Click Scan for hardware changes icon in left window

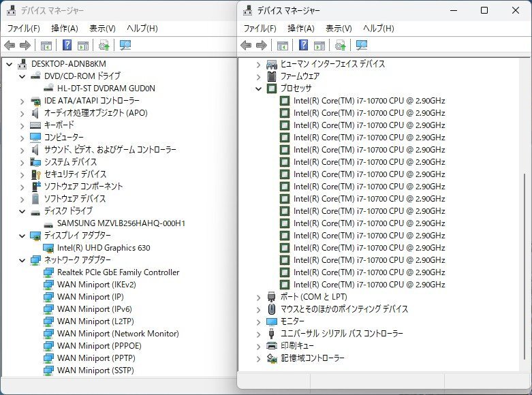[x=125, y=45]
